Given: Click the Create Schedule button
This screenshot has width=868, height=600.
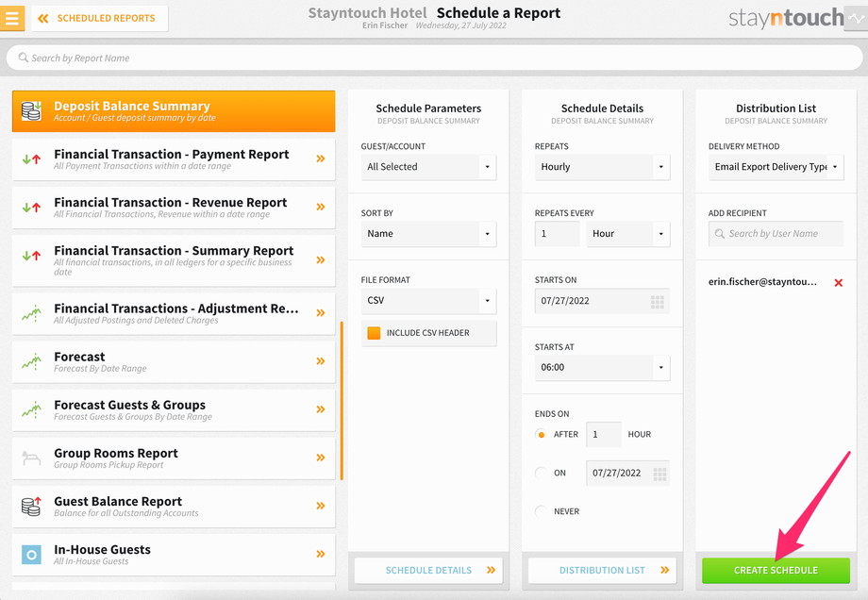Looking at the screenshot, I should 776,570.
